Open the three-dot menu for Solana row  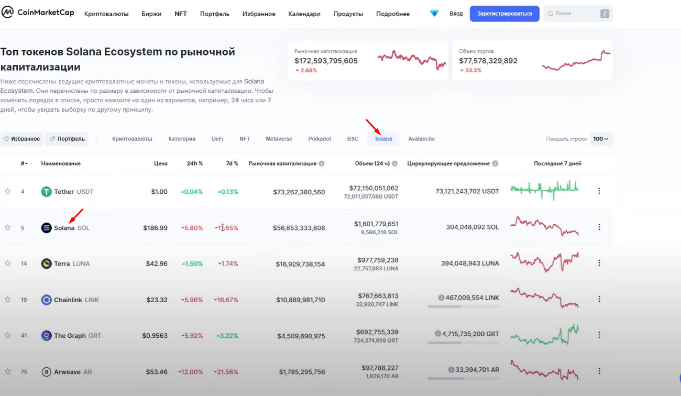pyautogui.click(x=599, y=227)
